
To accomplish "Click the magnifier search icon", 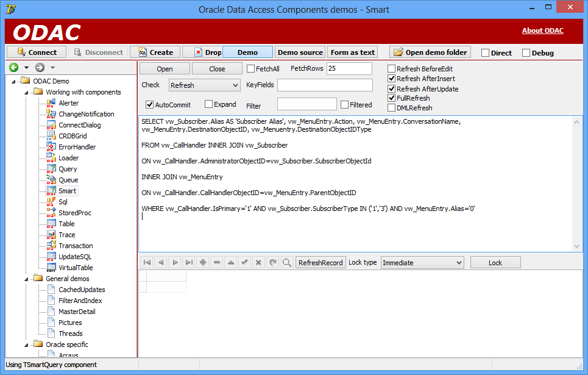I will [287, 262].
